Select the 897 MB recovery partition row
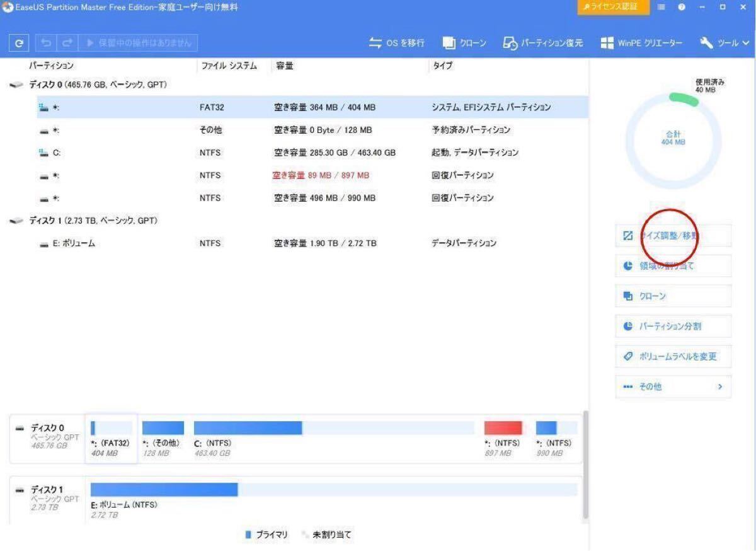 [x=313, y=175]
